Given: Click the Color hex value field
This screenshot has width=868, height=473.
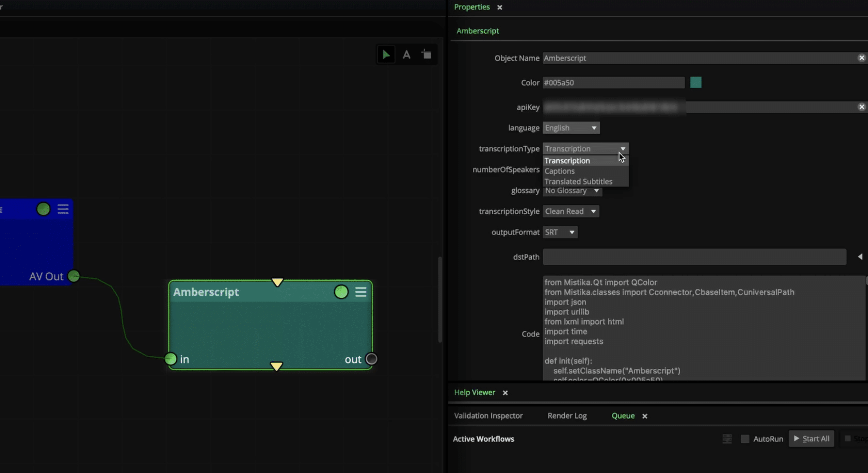Looking at the screenshot, I should (x=613, y=82).
